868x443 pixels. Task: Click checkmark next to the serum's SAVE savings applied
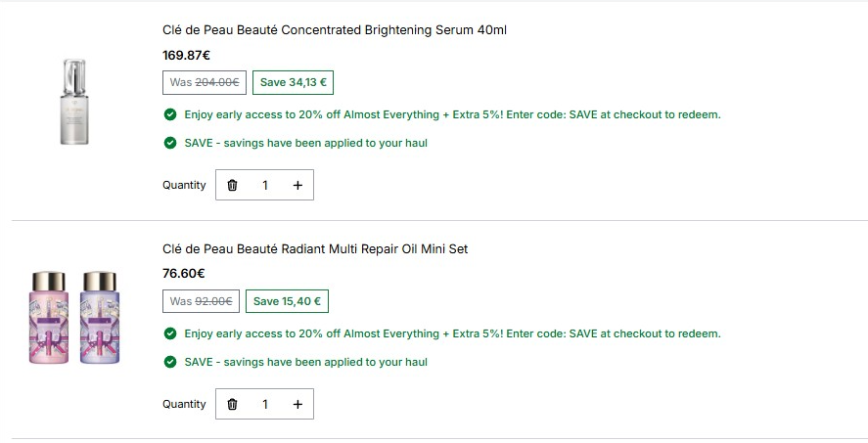[170, 143]
